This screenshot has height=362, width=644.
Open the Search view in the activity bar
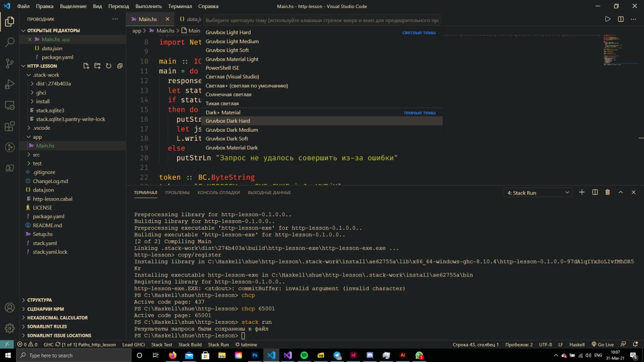tap(10, 42)
